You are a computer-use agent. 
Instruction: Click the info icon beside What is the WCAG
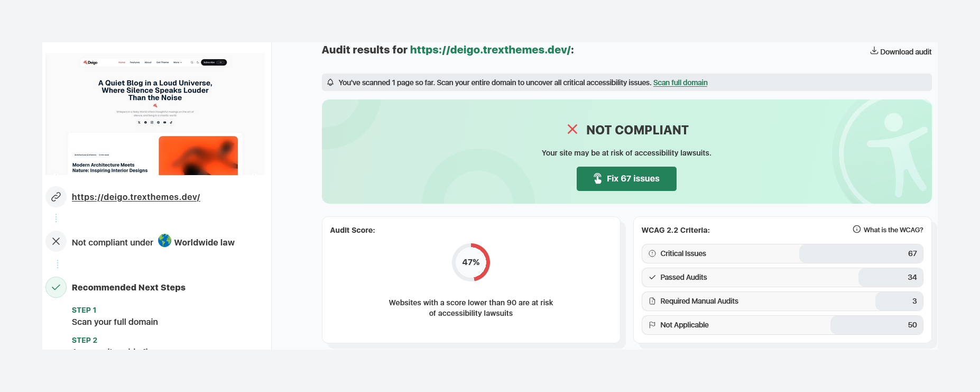(x=856, y=229)
